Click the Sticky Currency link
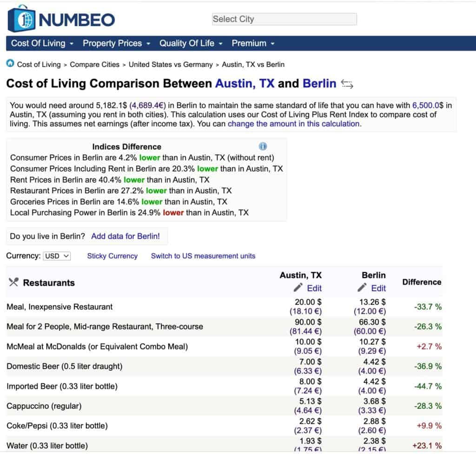The height and width of the screenshot is (454, 476). tap(112, 256)
